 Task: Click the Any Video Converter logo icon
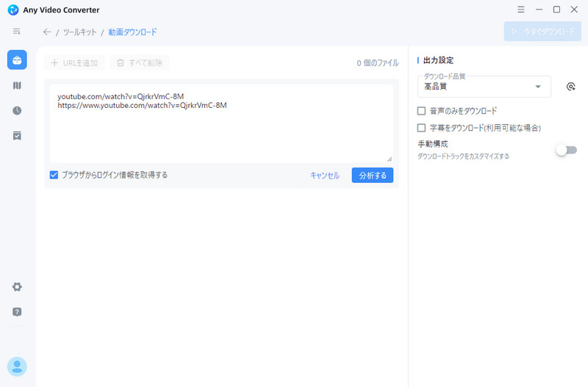click(x=13, y=10)
